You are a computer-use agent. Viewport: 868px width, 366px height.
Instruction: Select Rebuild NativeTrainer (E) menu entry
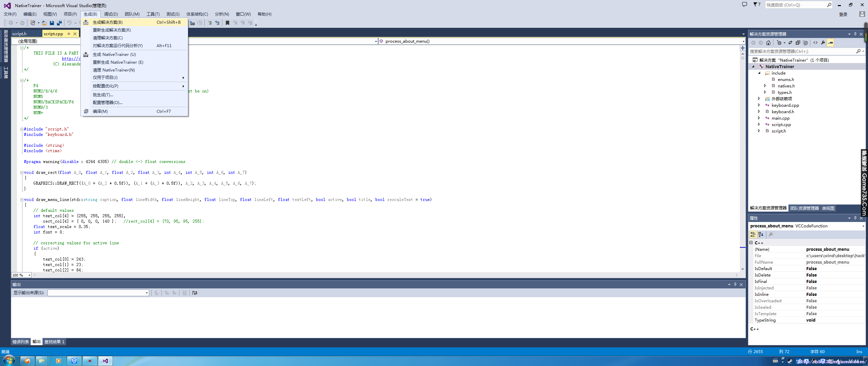coord(118,62)
